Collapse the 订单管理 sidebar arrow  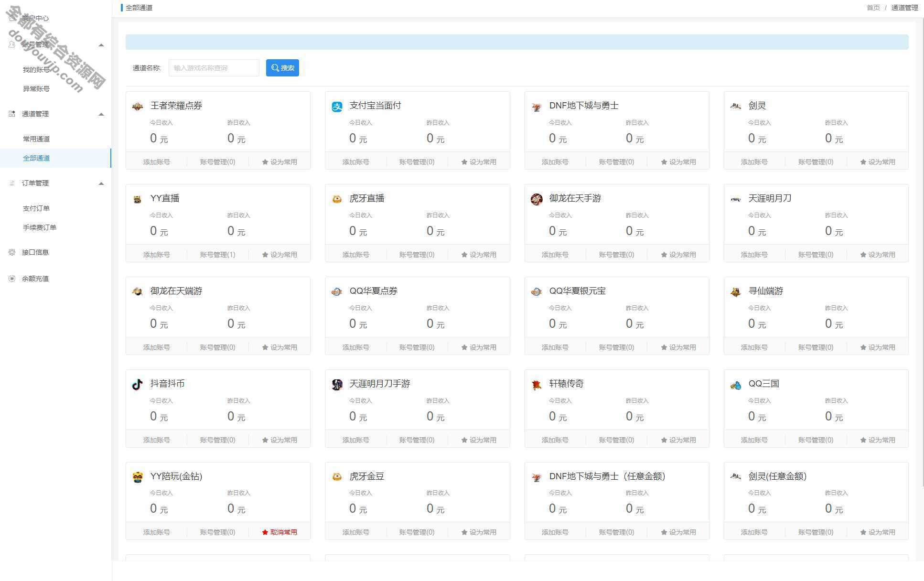101,183
